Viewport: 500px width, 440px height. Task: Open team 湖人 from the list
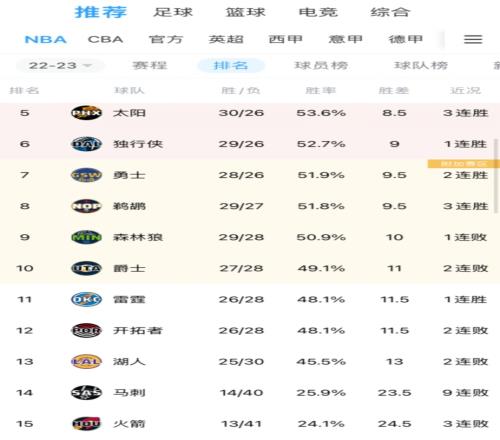pos(129,362)
